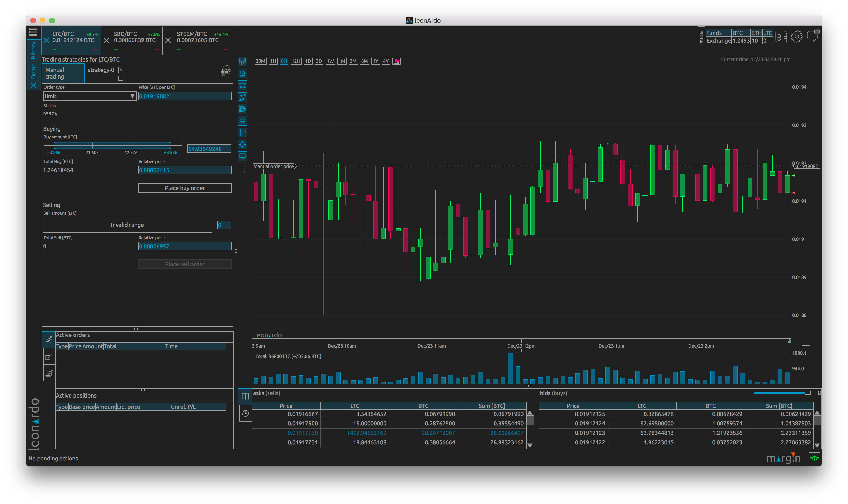
Task: Select bid row priced 0.01912124
Action: point(676,424)
